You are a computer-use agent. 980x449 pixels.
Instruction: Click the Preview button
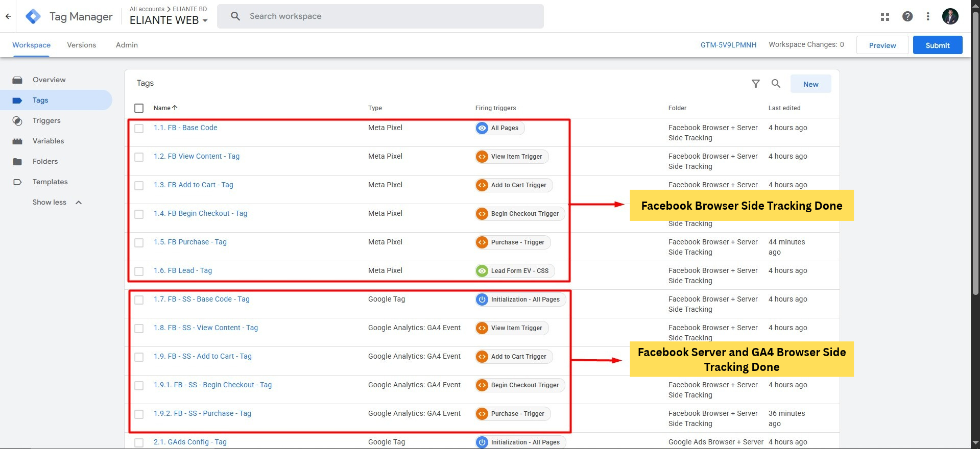[882, 45]
